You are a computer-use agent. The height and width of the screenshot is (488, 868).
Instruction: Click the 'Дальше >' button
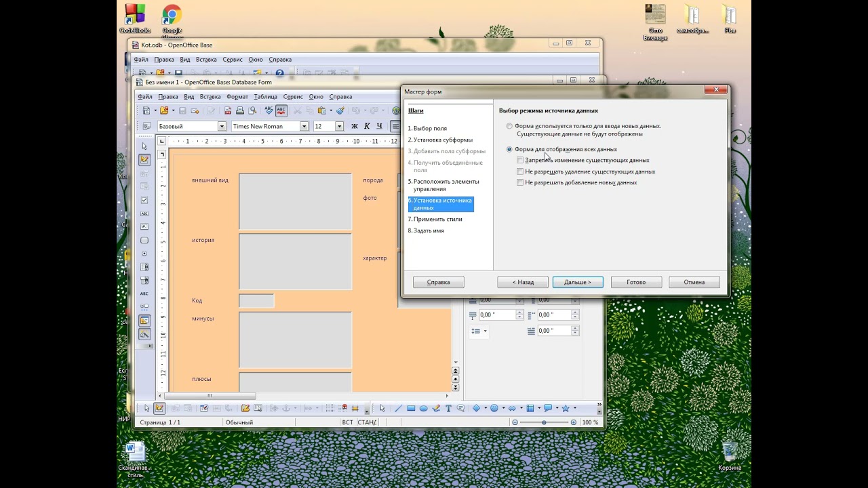(578, 282)
